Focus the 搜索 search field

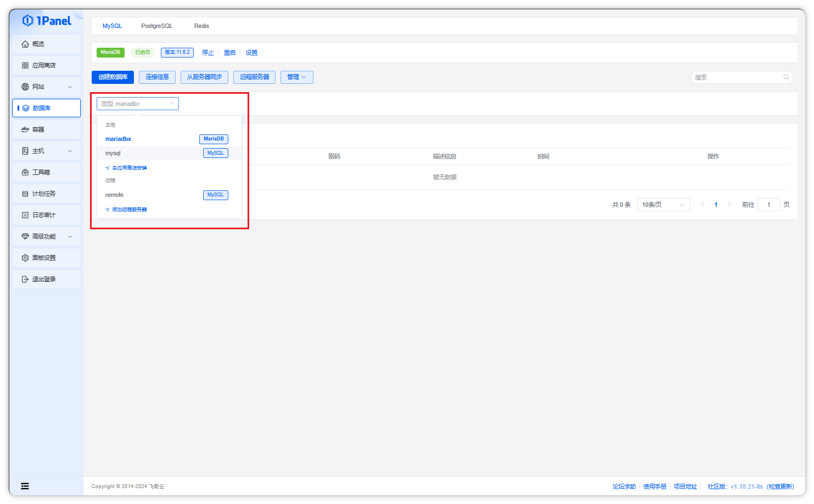click(742, 77)
